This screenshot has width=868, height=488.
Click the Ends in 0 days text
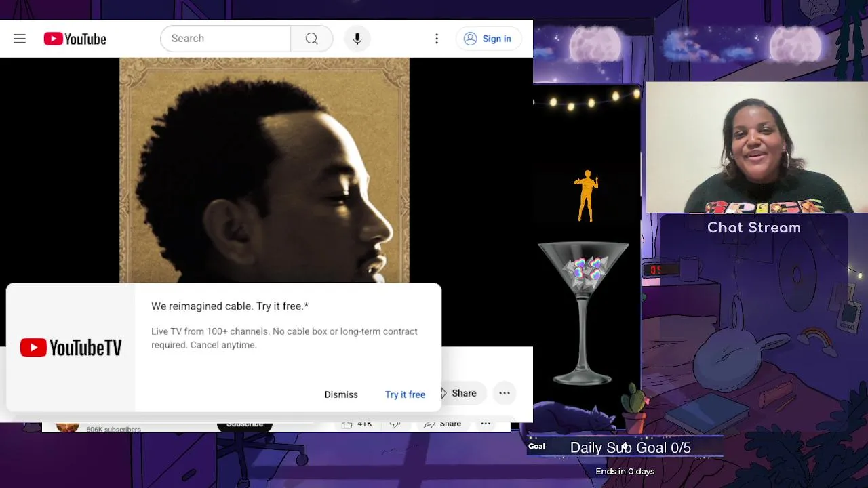[625, 471]
